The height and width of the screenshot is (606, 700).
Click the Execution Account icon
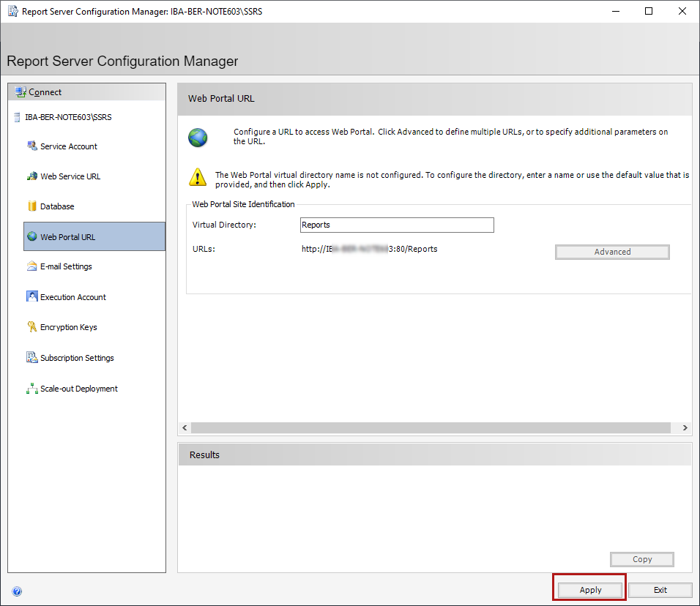(x=32, y=296)
